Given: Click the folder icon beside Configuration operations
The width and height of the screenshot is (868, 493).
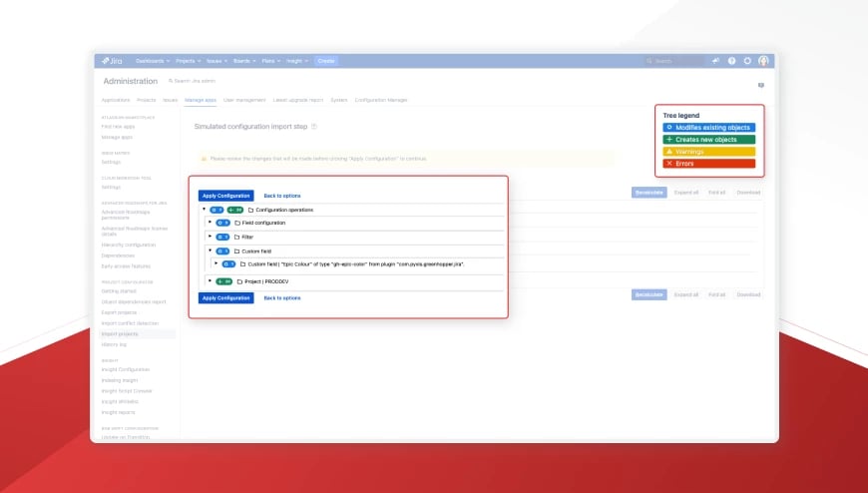Looking at the screenshot, I should click(x=250, y=210).
